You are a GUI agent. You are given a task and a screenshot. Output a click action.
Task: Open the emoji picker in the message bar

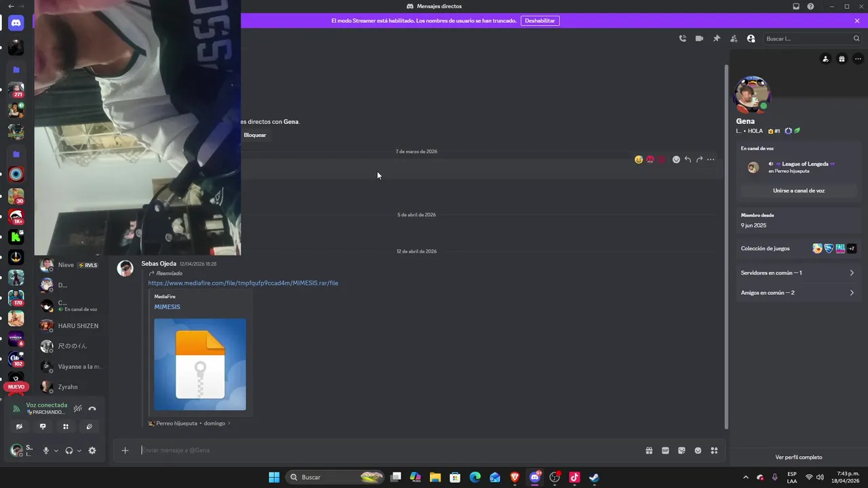pyautogui.click(x=698, y=450)
